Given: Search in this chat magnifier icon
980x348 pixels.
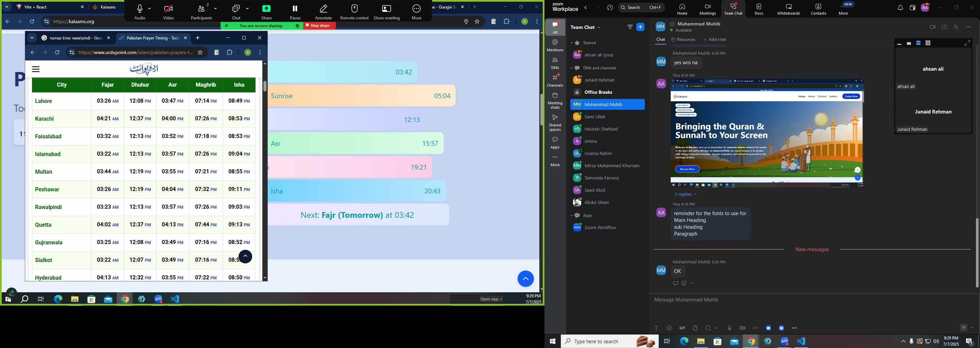Looking at the screenshot, I should pyautogui.click(x=955, y=27).
